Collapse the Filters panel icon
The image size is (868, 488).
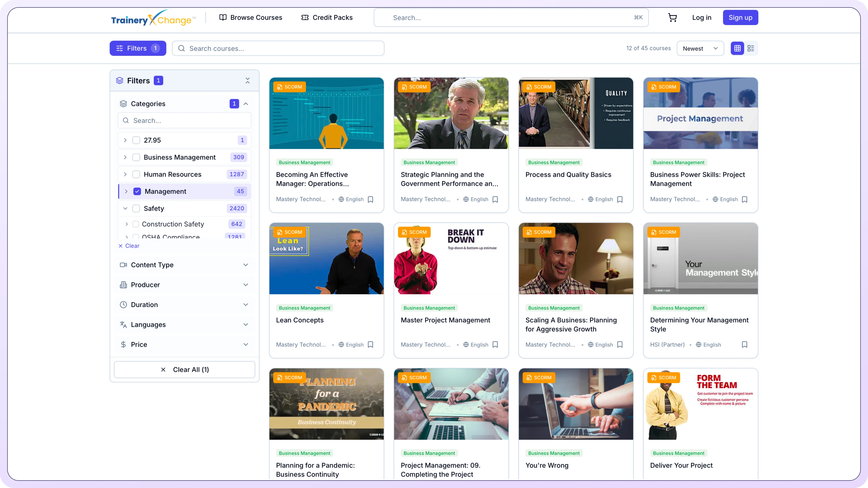tap(248, 80)
